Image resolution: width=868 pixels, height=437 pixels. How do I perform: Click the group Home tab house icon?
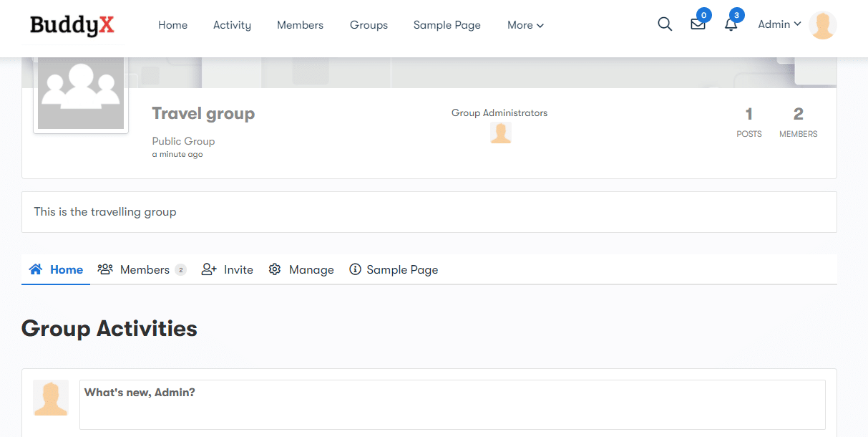pyautogui.click(x=35, y=269)
